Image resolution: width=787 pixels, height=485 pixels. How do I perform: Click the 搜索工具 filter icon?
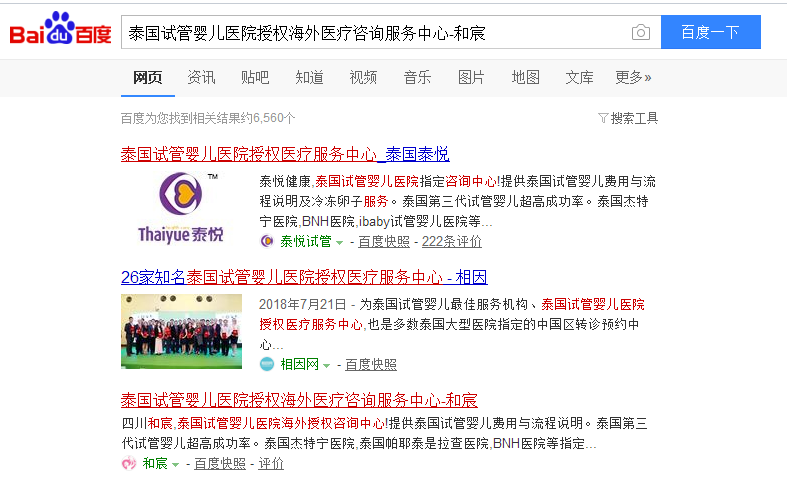pyautogui.click(x=603, y=118)
